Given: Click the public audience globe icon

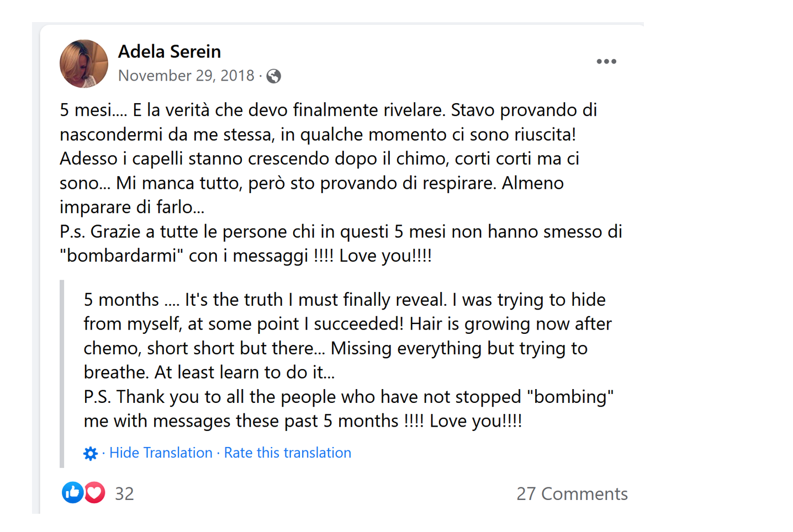Looking at the screenshot, I should point(273,76).
